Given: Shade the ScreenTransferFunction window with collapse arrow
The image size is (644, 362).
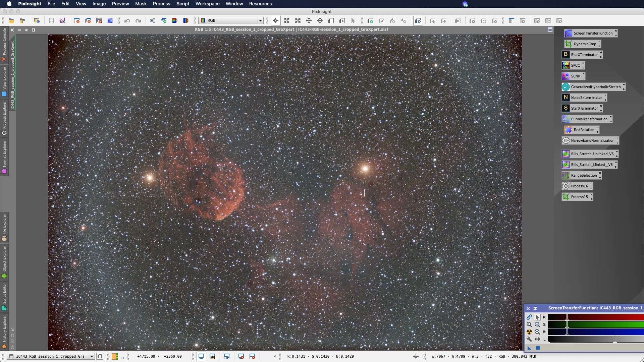Looking at the screenshot, I should (x=535, y=308).
